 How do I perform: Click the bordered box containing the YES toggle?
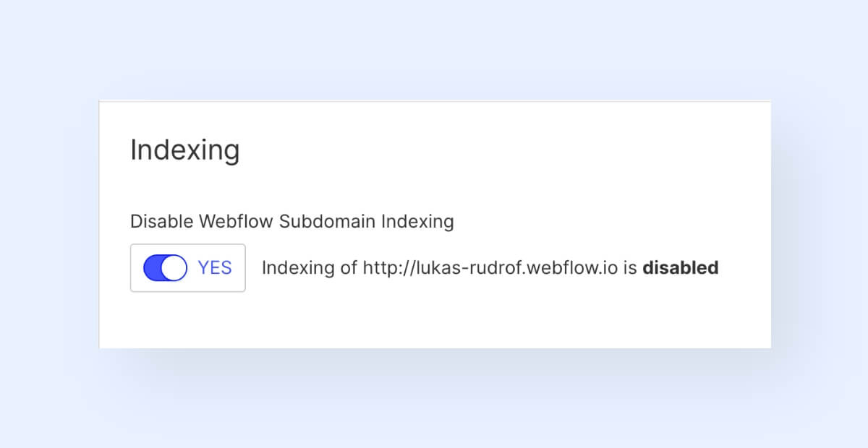[x=188, y=268]
